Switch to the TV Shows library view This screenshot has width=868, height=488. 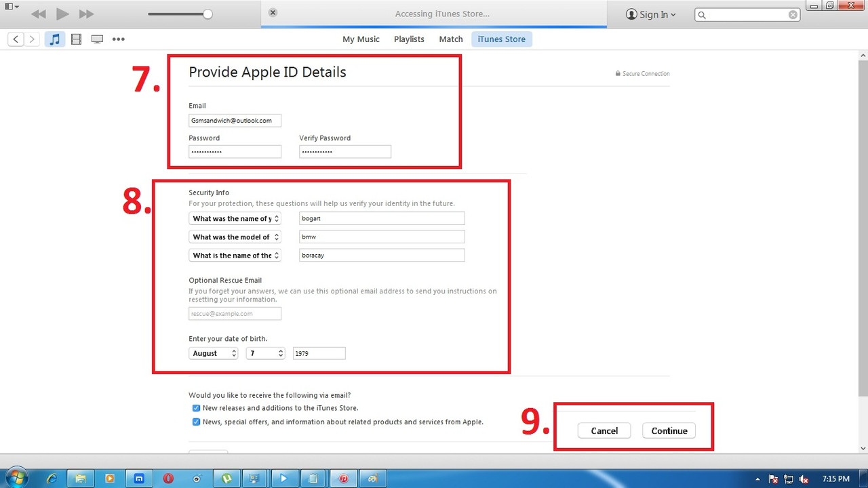pos(97,39)
